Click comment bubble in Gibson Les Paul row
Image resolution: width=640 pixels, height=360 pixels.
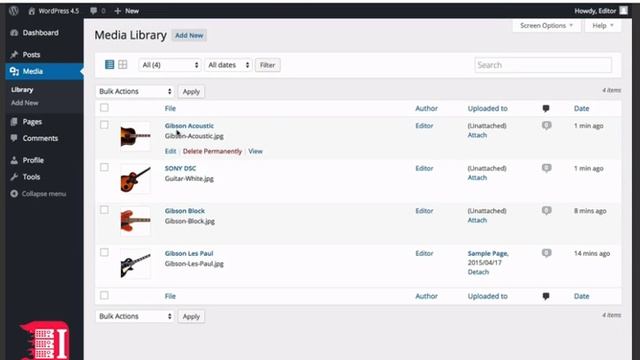pyautogui.click(x=547, y=253)
